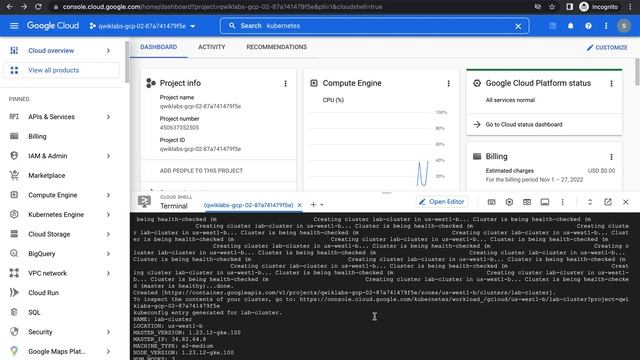Open Google Cloud Platform status card menu
This screenshot has height=360, width=640.
tap(611, 83)
